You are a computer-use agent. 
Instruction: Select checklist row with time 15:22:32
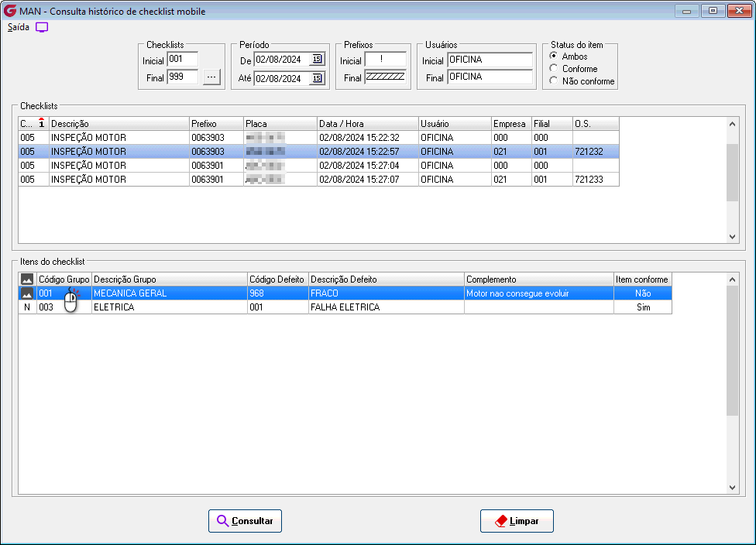(318, 138)
